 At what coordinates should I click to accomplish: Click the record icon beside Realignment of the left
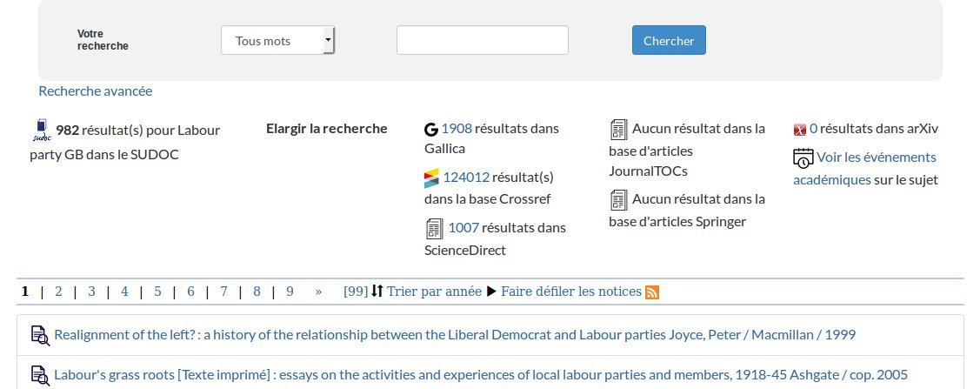(x=41, y=335)
